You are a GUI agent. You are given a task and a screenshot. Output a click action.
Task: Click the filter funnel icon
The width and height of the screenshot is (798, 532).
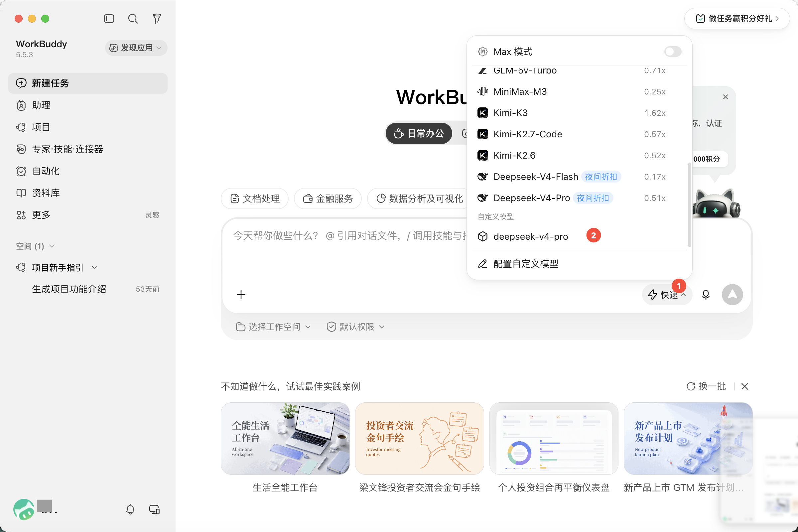click(x=157, y=19)
